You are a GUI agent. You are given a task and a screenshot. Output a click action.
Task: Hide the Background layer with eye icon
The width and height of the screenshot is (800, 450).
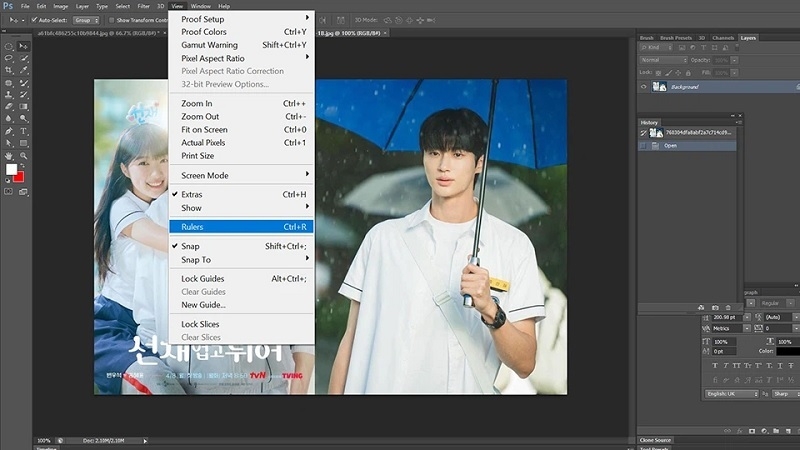coord(643,87)
